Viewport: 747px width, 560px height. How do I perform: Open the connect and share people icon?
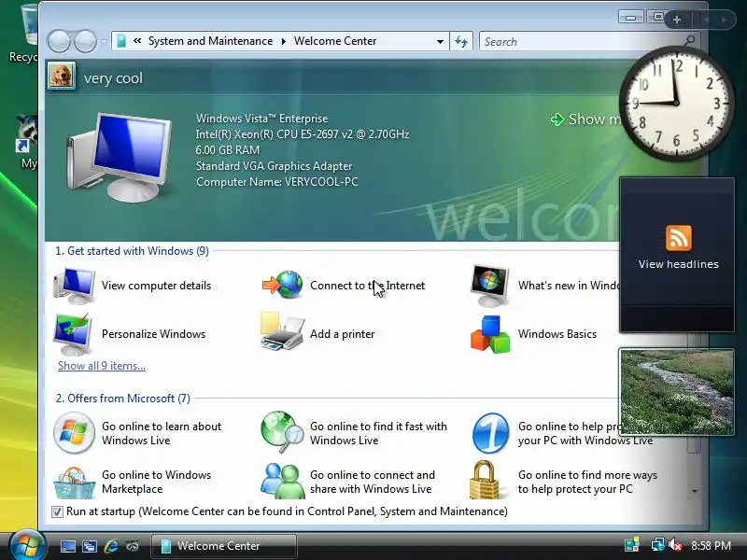click(x=283, y=481)
